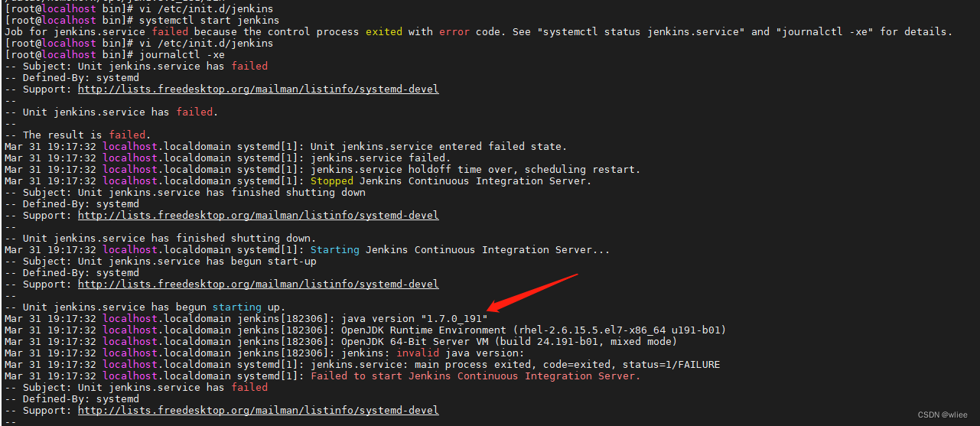Click the cyan 'Starting' word before Jenkins Continuous
This screenshot has width=980, height=426.
[x=335, y=249]
